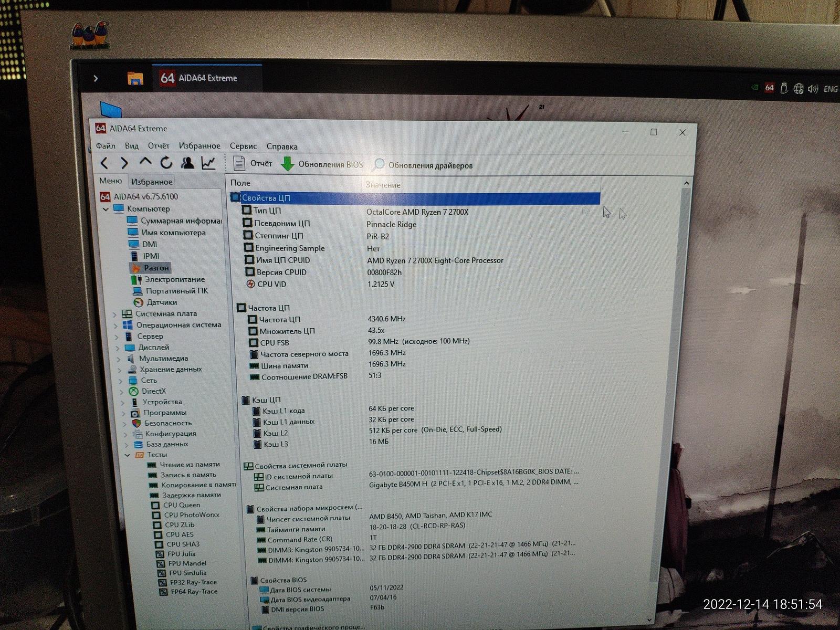Viewport: 840px width, 630px height.
Task: Expand the Сервер tree node
Action: [117, 337]
